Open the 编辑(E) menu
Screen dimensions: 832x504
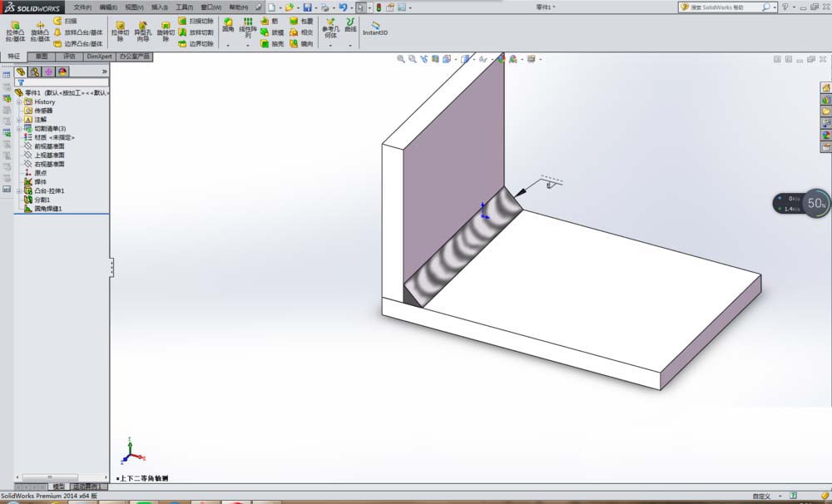[108, 7]
